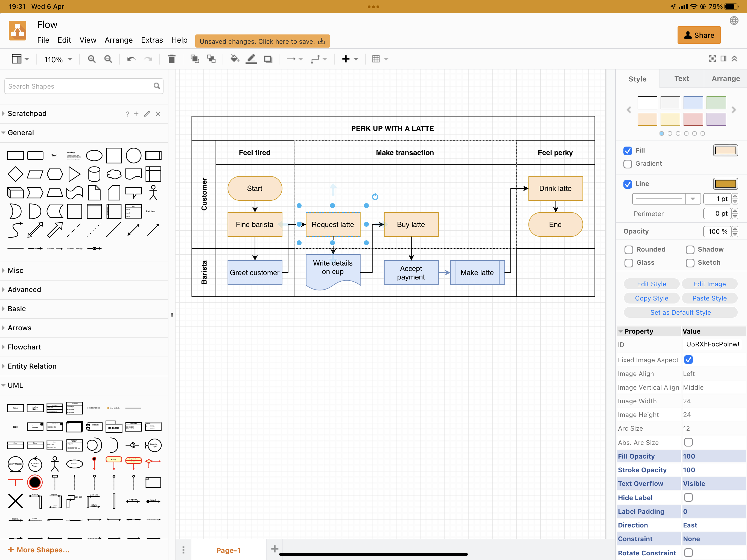Click the Shadow toolbar icon
Image resolution: width=747 pixels, height=560 pixels.
pos(269,59)
